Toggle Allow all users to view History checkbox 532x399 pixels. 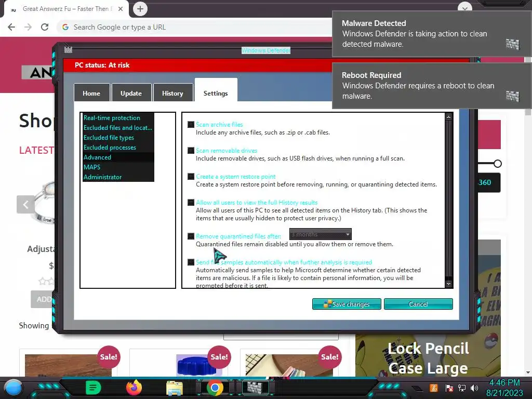click(191, 203)
